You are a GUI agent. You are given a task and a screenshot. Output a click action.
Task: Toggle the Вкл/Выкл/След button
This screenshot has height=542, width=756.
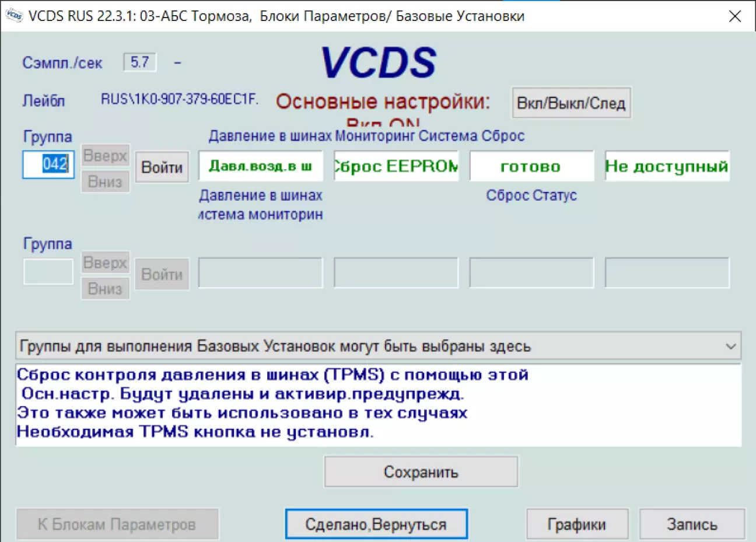tap(570, 103)
